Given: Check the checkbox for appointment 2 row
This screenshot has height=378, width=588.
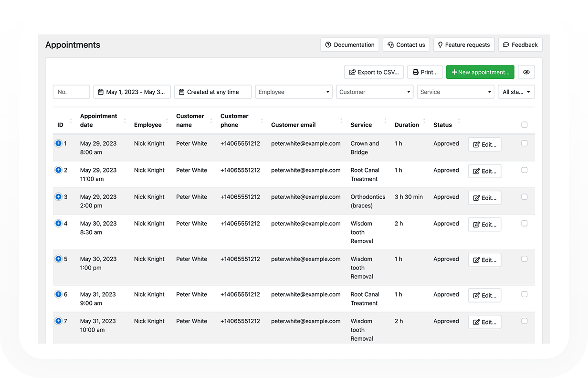Looking at the screenshot, I should [525, 170].
